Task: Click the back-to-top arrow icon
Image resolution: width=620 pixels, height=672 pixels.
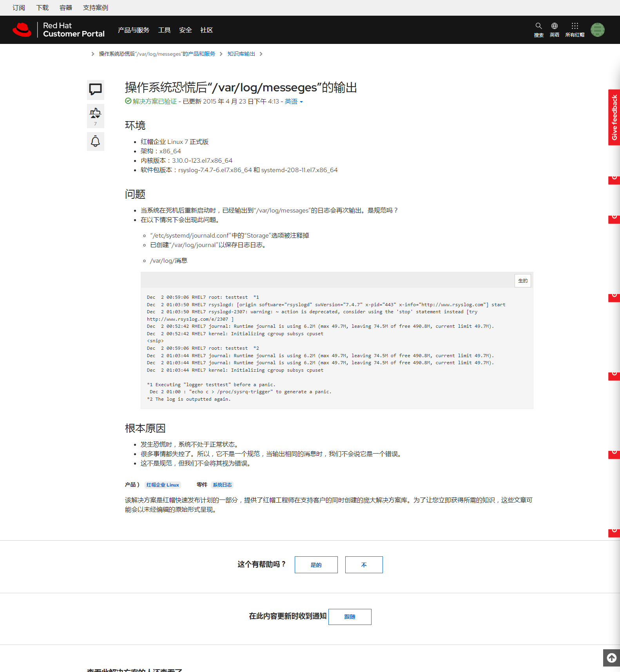Action: pos(611,658)
